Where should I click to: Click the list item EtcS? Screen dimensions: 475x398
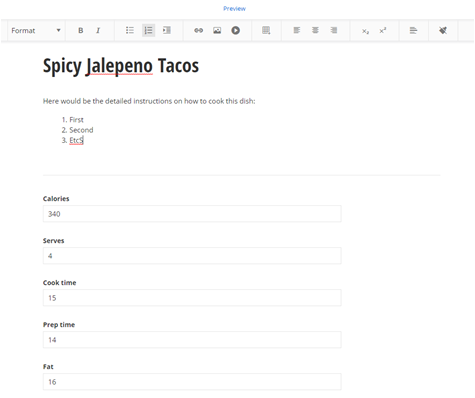(x=76, y=140)
